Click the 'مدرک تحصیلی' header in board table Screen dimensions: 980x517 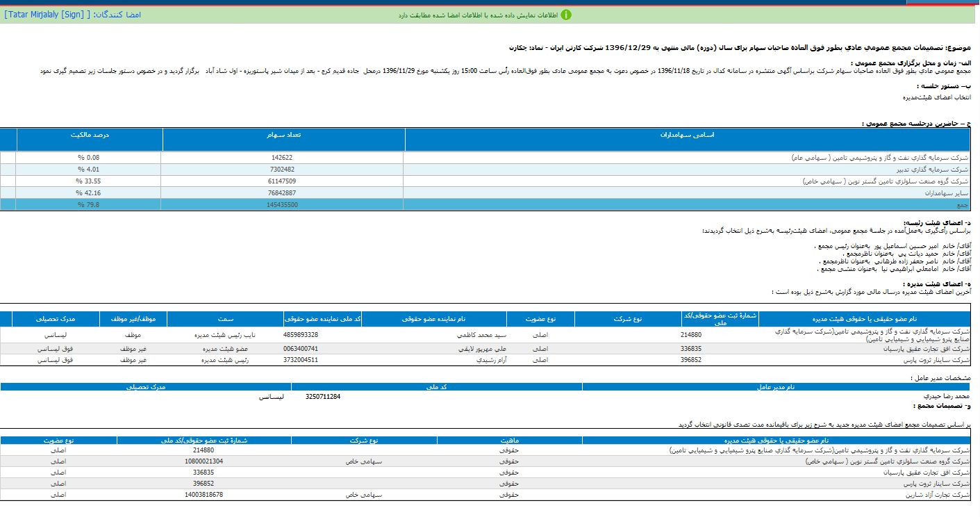(56, 319)
